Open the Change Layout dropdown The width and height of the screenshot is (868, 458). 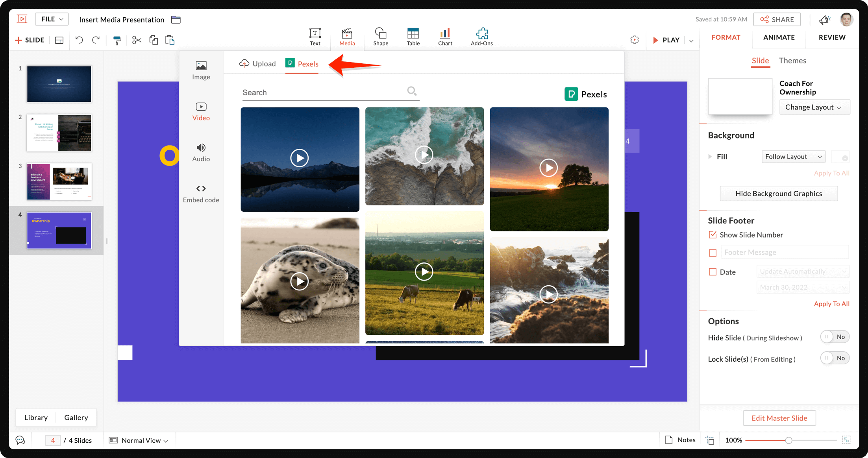[814, 107]
